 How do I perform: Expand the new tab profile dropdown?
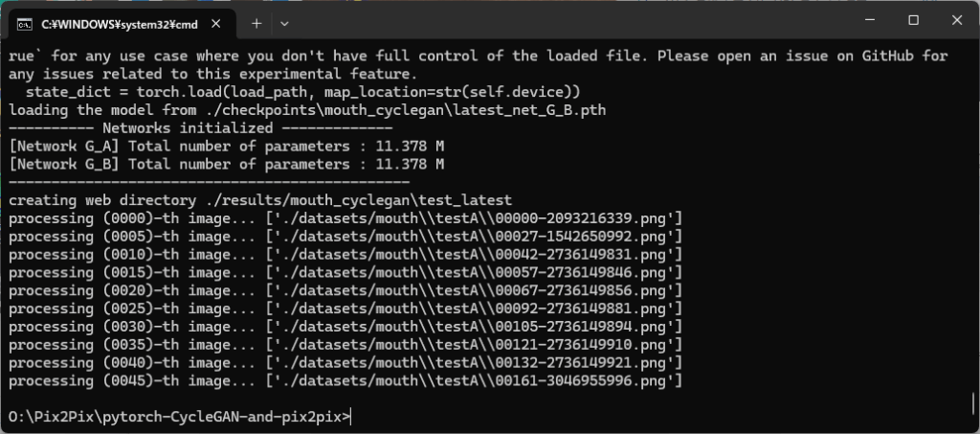tap(284, 24)
